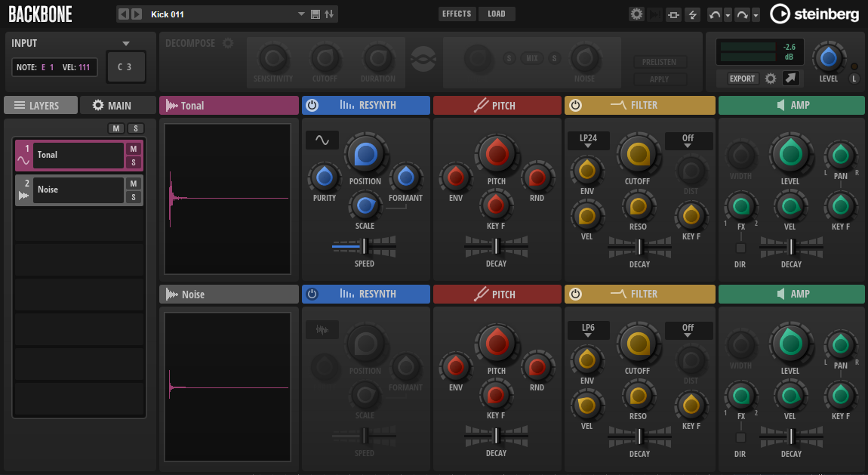Open Noise filter distortion Off dropdown

coord(688,330)
